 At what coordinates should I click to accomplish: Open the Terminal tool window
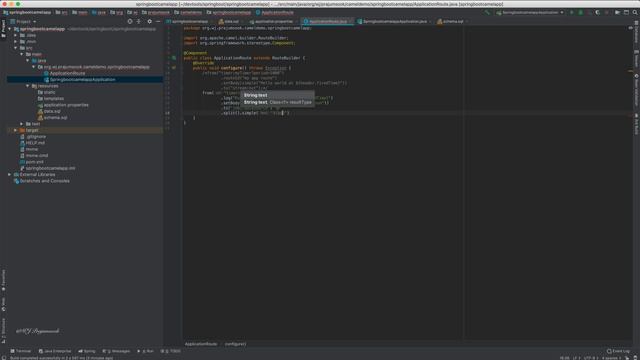click(x=20, y=351)
